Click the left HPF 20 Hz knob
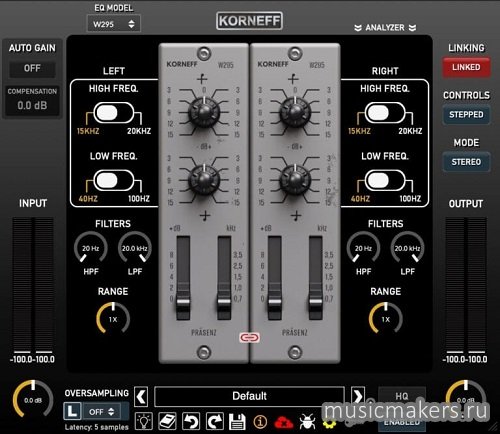This screenshot has height=434, width=500. 91,248
